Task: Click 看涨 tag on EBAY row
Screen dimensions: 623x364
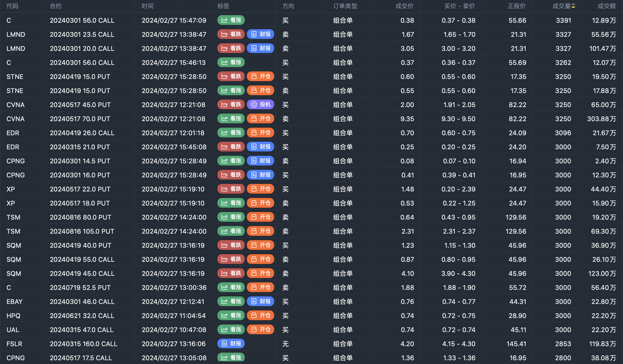Action: pyautogui.click(x=231, y=302)
